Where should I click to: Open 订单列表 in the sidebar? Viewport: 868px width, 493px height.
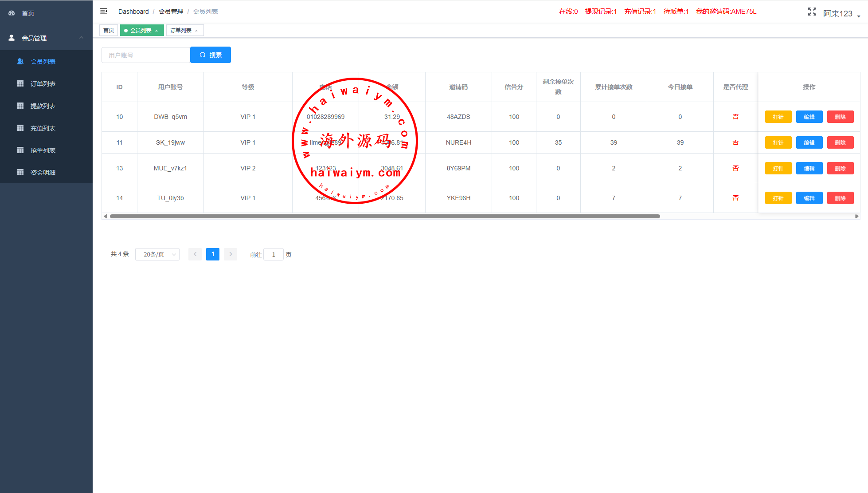[43, 84]
